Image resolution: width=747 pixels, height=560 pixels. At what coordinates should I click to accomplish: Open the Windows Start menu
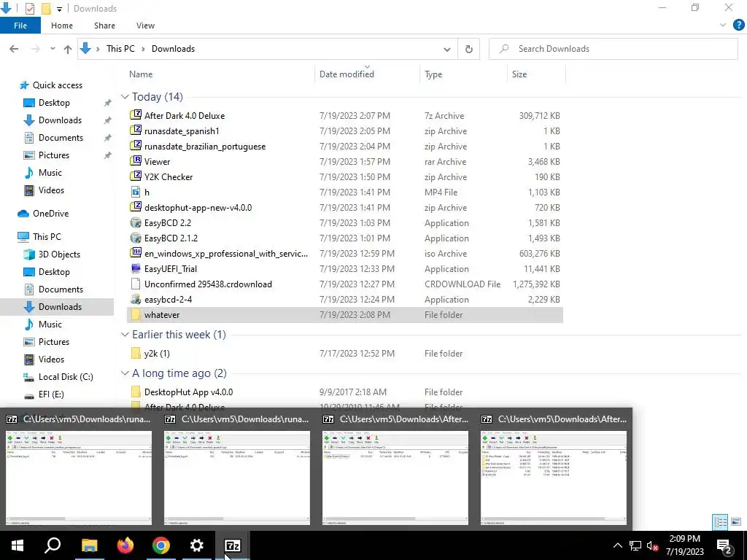(18, 545)
